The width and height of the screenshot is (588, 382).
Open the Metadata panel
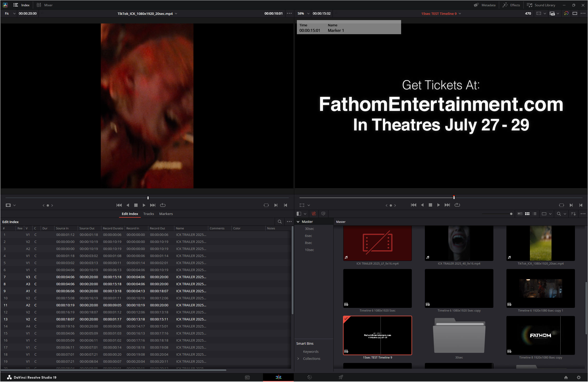point(485,5)
